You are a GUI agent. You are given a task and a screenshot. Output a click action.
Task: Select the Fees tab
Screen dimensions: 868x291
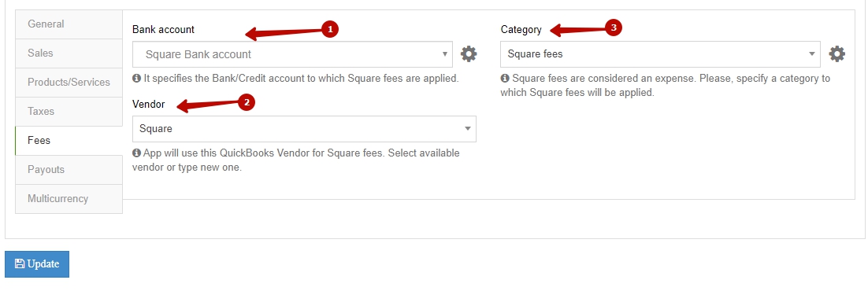[69, 141]
